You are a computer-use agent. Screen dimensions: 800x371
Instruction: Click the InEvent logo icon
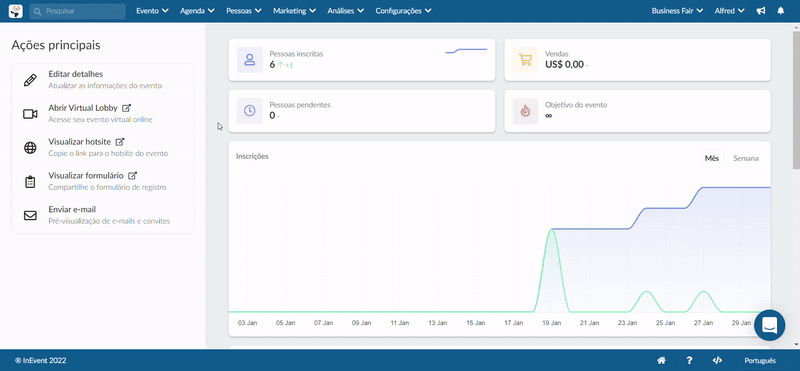pyautogui.click(x=16, y=11)
